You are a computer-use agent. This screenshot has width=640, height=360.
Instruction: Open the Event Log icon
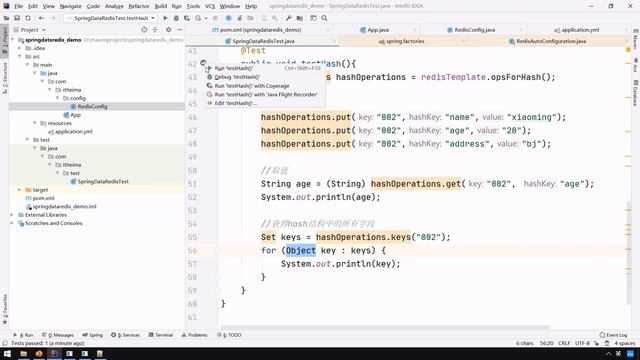coord(602,335)
